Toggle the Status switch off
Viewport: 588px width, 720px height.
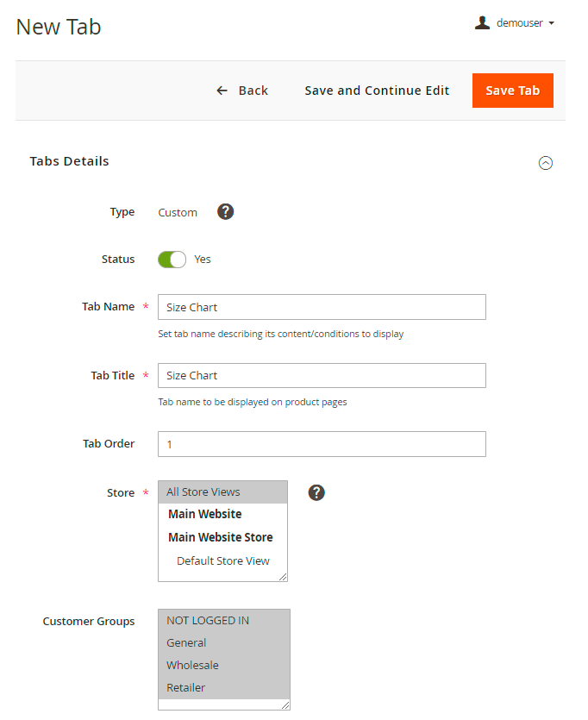point(172,260)
